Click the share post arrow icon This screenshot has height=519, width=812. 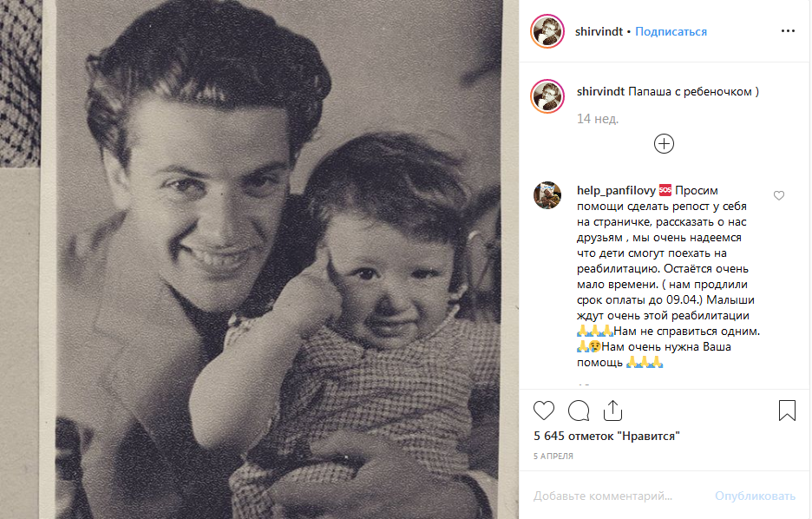[x=612, y=410]
